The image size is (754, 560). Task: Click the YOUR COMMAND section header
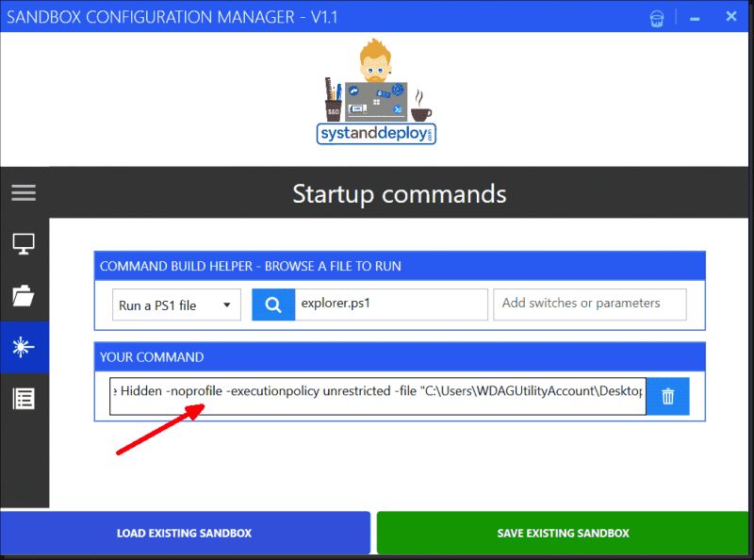(400, 356)
